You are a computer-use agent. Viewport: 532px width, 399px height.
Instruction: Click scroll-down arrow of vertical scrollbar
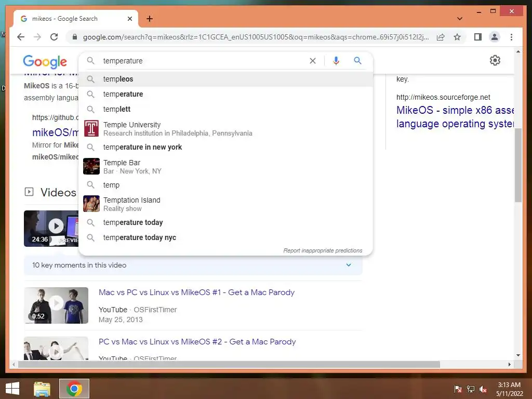518,355
